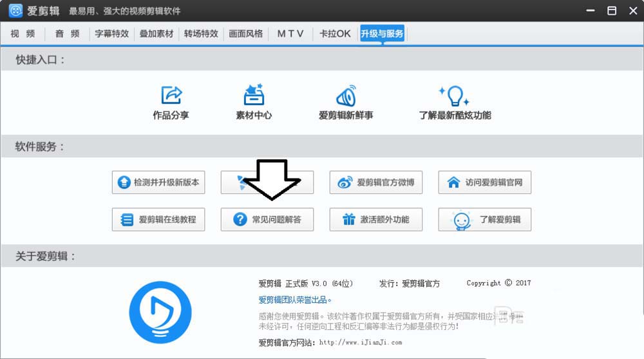Click the 爱剪辑 app logo in title bar
The width and height of the screenshot is (644, 359).
(x=15, y=11)
